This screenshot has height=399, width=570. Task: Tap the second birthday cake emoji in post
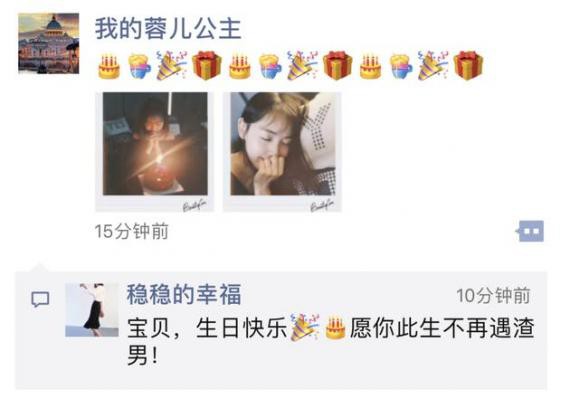pos(240,66)
